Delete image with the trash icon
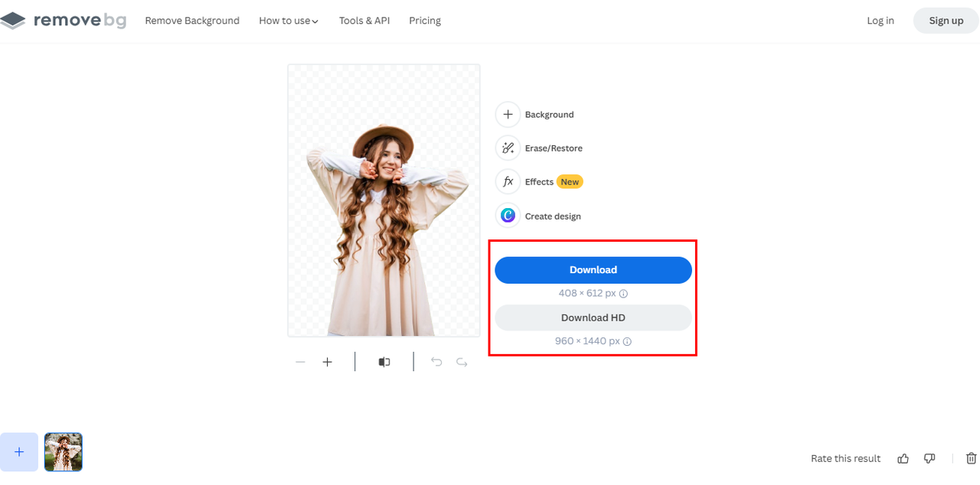Viewport: 980px width, 485px height. pos(972,458)
